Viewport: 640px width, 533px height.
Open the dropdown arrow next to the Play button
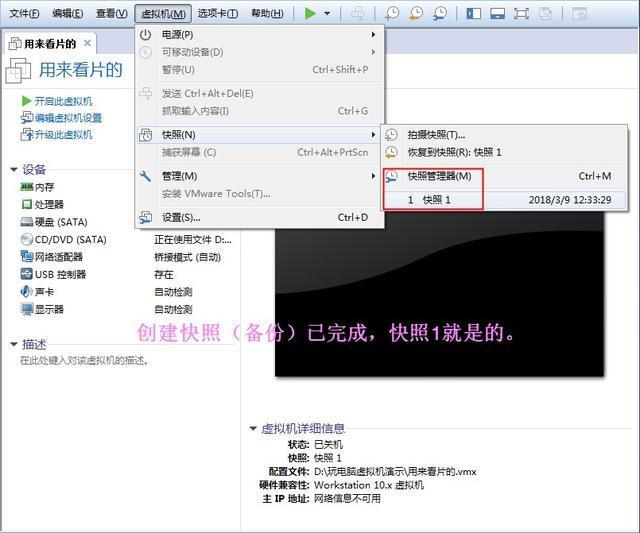[327, 13]
